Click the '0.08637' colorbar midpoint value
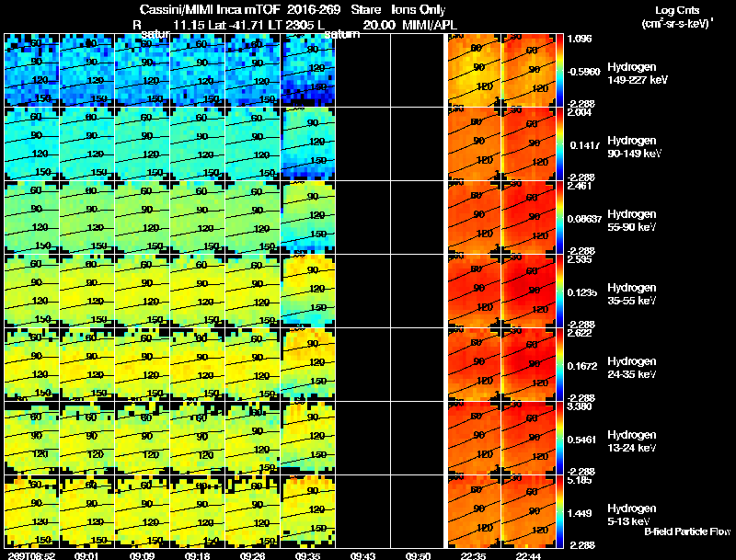This screenshot has width=736, height=560. 584,219
